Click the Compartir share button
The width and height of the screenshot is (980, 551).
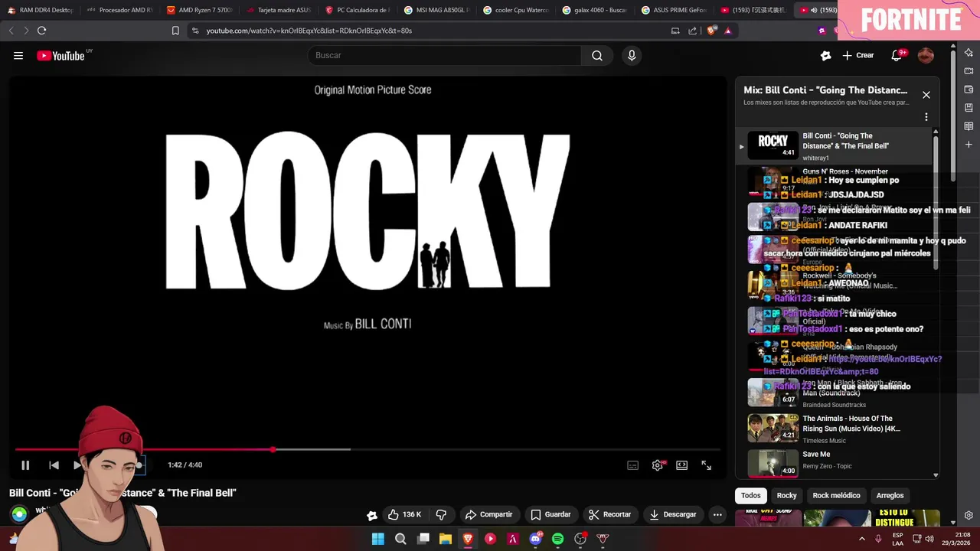coord(488,514)
